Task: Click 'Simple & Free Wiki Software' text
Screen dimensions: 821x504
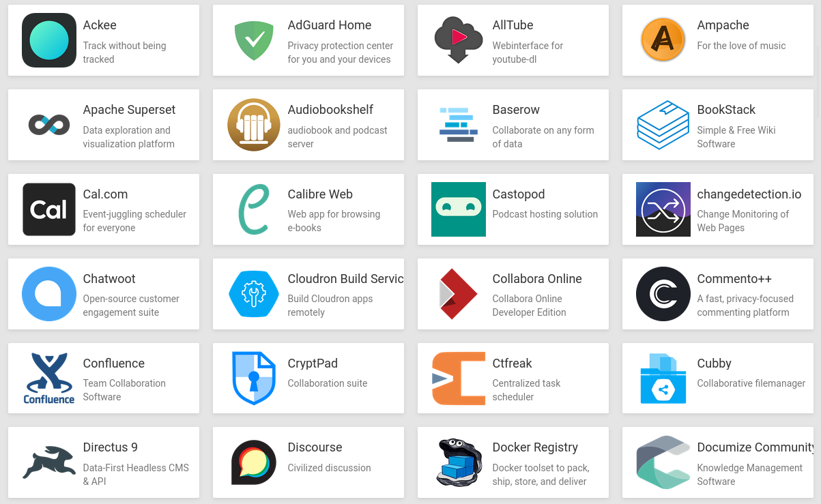Action: click(736, 137)
